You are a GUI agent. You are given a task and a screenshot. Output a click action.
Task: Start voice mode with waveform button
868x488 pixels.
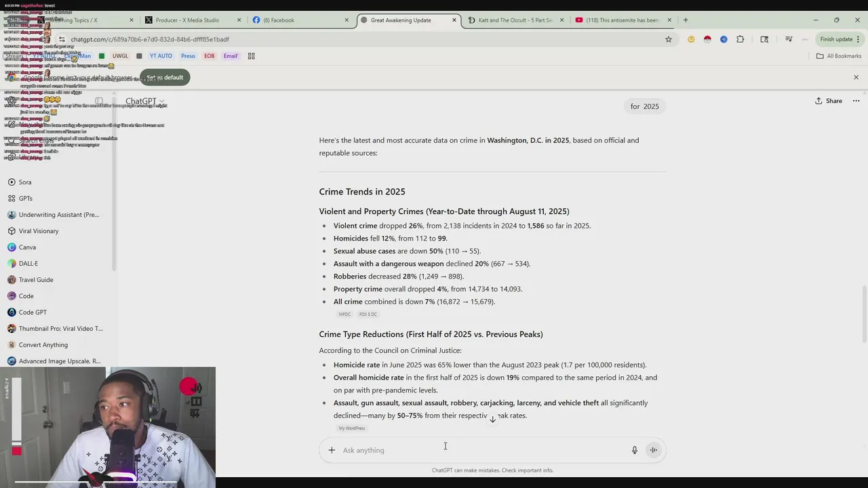click(654, 450)
